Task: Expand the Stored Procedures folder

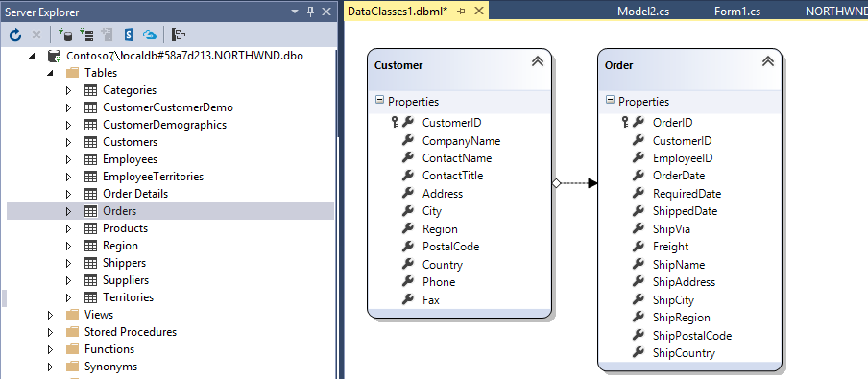Action: point(50,332)
